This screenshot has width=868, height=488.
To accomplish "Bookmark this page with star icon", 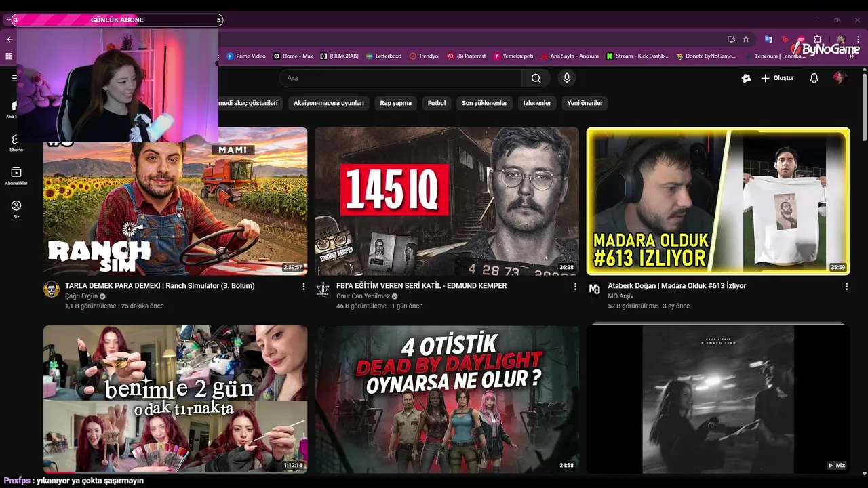I will pyautogui.click(x=746, y=39).
